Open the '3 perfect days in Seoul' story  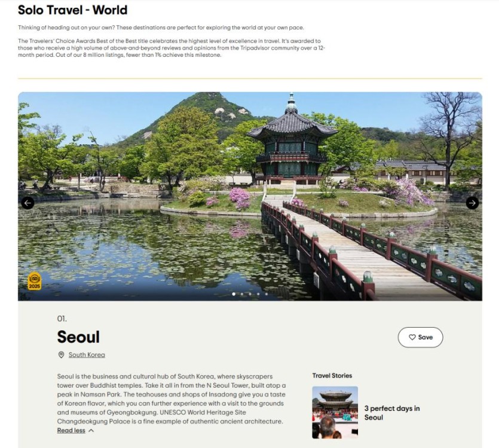[391, 413]
